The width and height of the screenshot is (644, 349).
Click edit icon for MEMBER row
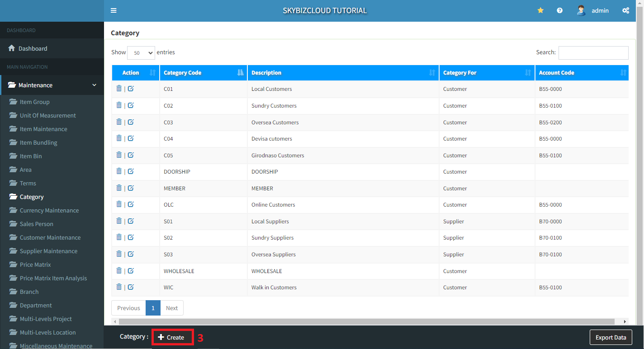[131, 188]
